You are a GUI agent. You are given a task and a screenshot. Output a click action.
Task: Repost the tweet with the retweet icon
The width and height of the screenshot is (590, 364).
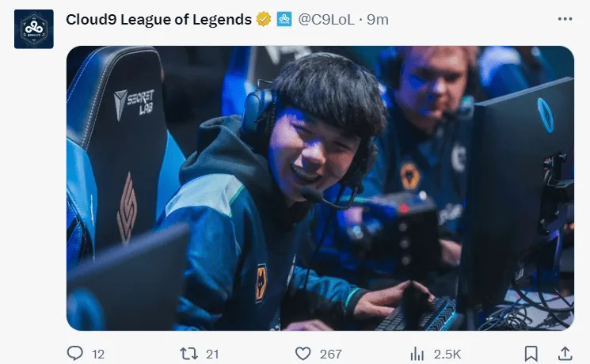pyautogui.click(x=188, y=354)
